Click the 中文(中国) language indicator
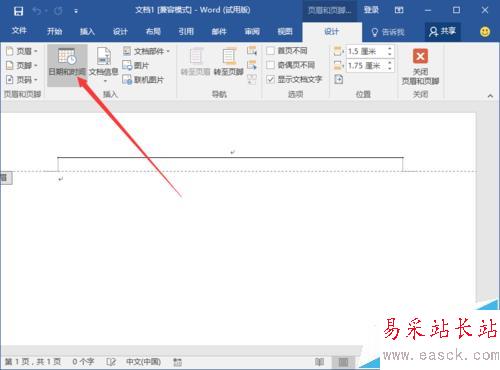This screenshot has height=370, width=500. pos(143,362)
